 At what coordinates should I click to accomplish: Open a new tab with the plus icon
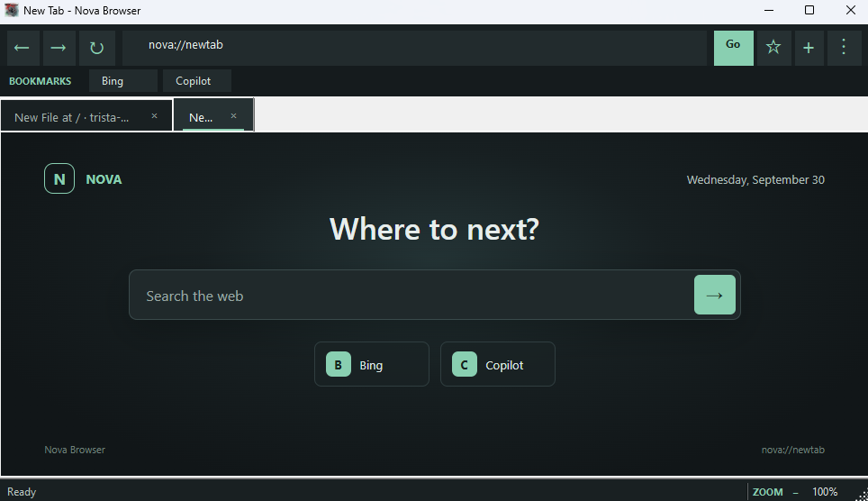pos(809,49)
